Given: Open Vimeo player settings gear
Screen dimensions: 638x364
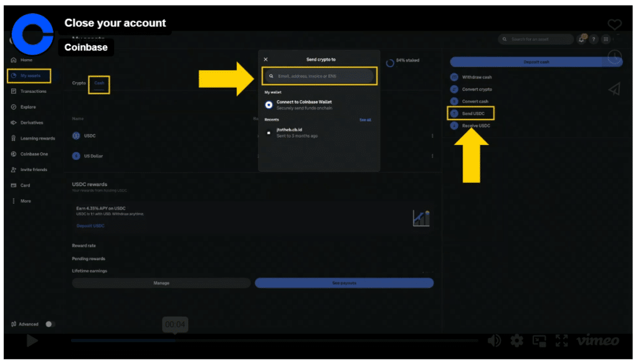Looking at the screenshot, I should (517, 340).
